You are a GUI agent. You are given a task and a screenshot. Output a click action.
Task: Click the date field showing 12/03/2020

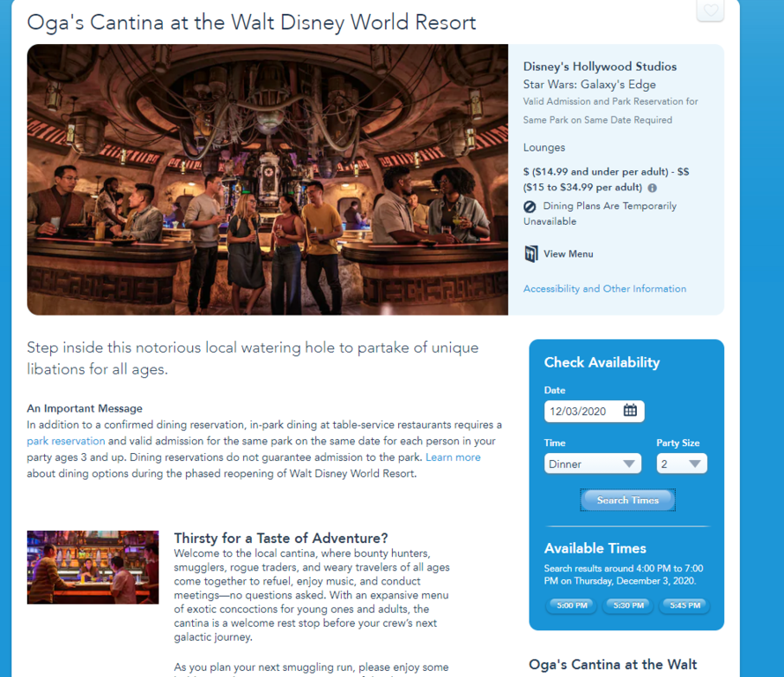pos(584,411)
